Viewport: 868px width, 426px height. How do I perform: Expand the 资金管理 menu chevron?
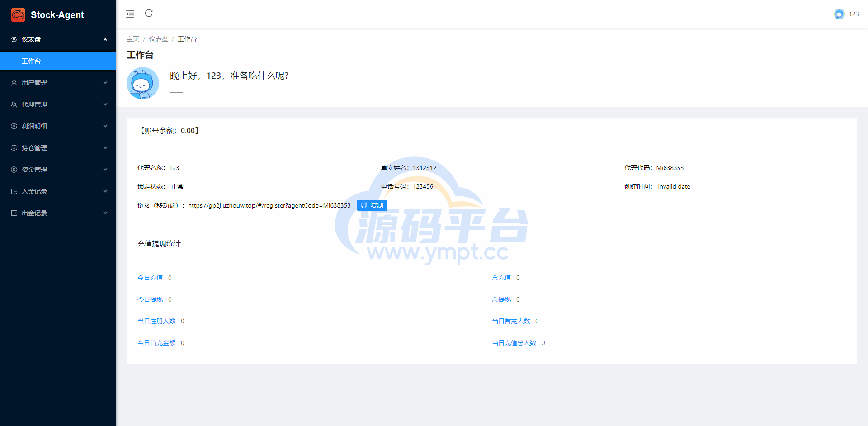click(x=105, y=170)
